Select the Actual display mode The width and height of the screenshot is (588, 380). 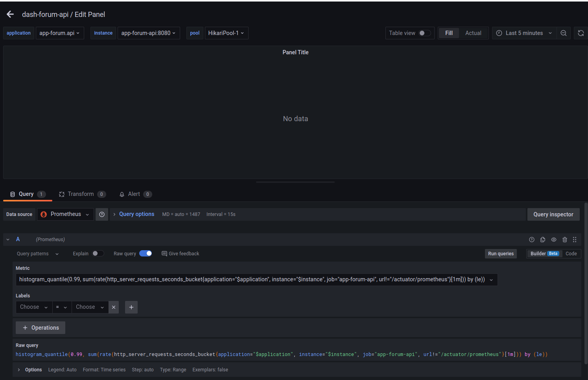pyautogui.click(x=473, y=33)
